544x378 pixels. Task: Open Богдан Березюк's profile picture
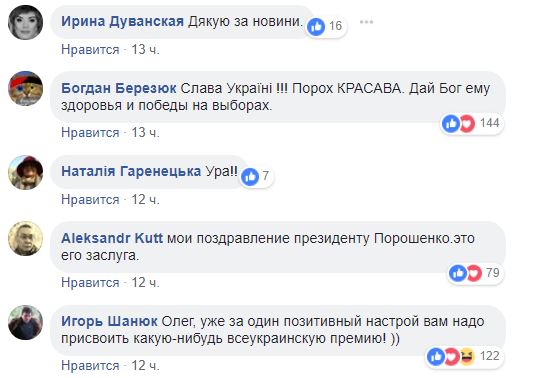click(x=25, y=88)
